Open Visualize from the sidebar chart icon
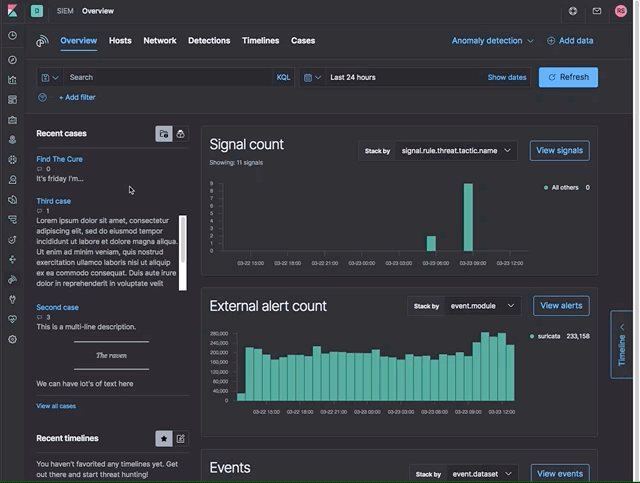Image resolution: width=640 pixels, height=483 pixels. [x=12, y=80]
